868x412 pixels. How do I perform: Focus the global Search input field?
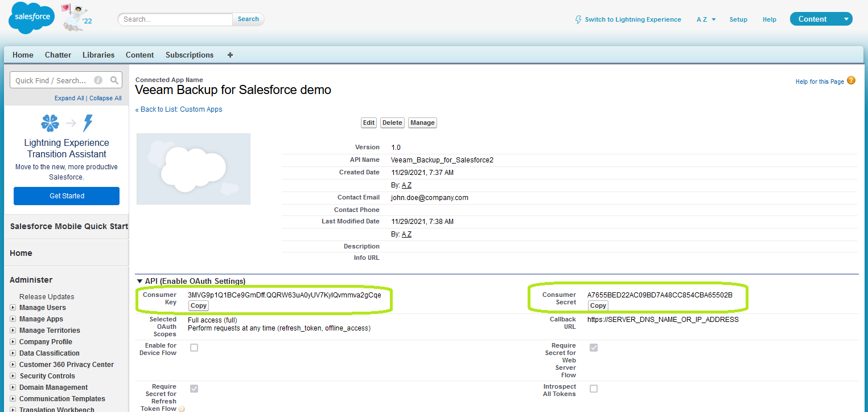[175, 19]
